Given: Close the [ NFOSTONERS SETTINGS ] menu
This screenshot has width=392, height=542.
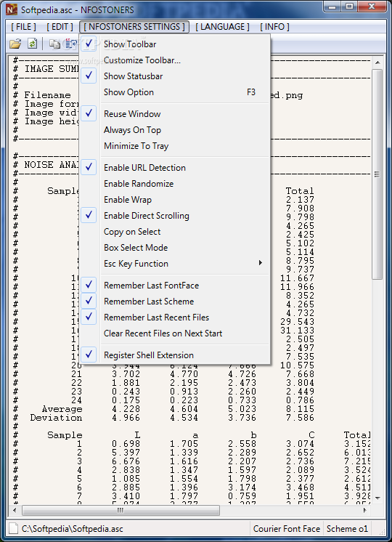Looking at the screenshot, I should click(134, 27).
